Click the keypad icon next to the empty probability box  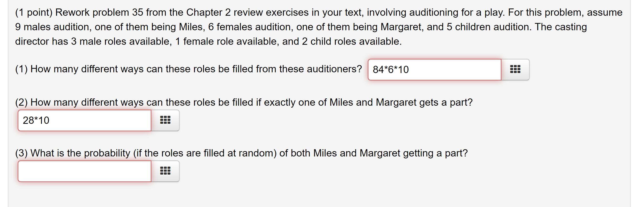[165, 171]
